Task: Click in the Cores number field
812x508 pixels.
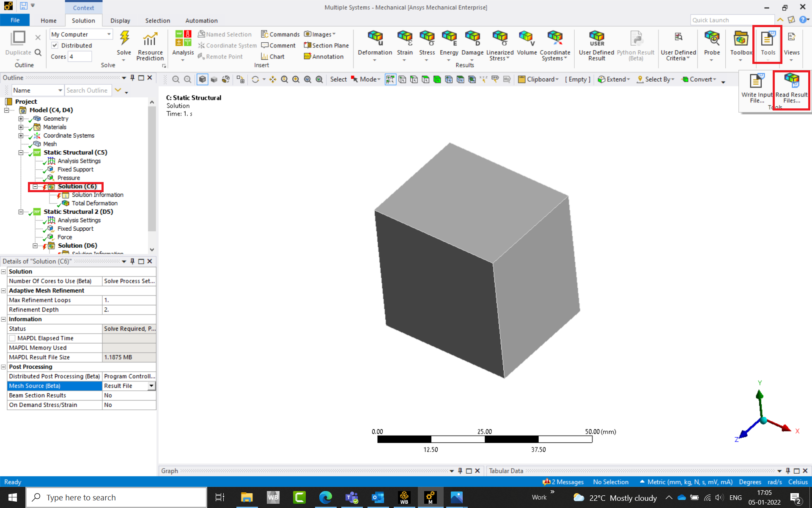Action: pos(80,56)
